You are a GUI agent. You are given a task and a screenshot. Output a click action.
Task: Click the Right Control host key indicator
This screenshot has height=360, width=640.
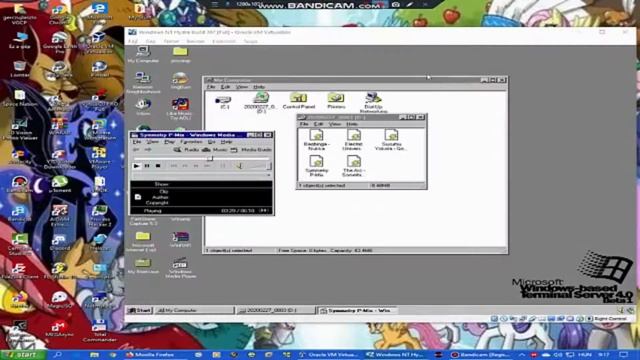tap(610, 318)
